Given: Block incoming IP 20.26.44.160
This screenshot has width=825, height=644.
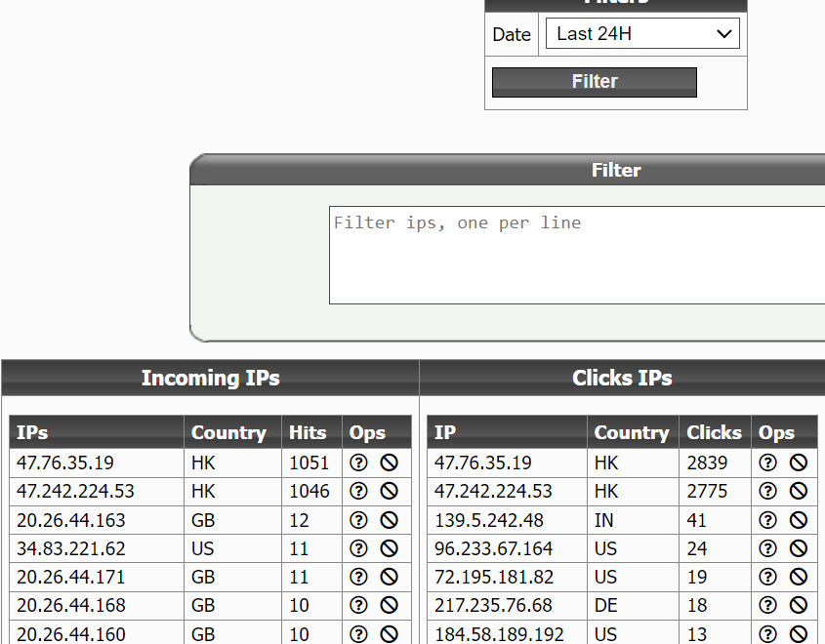Looking at the screenshot, I should [x=390, y=634].
